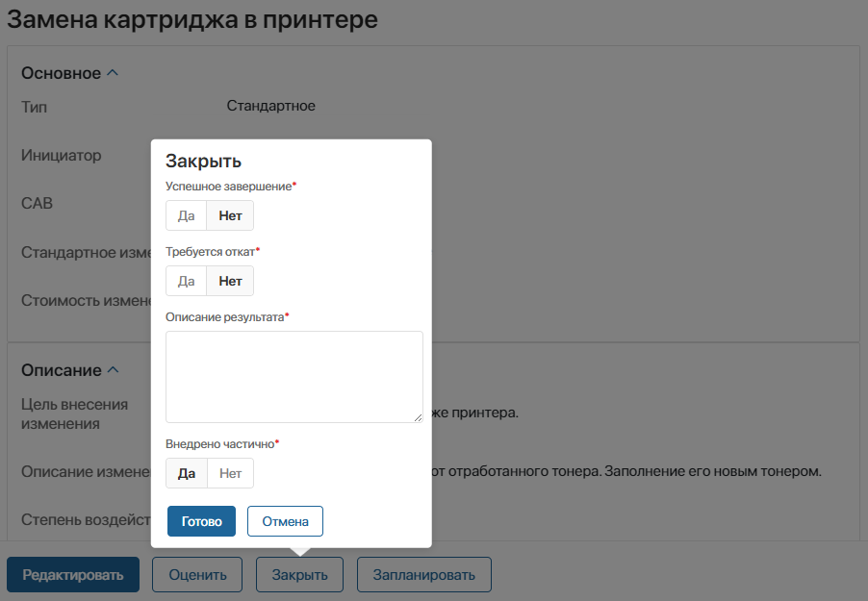Screen dimensions: 868x601
Task: Select "Нет" for Успешное завершение
Action: (x=230, y=215)
